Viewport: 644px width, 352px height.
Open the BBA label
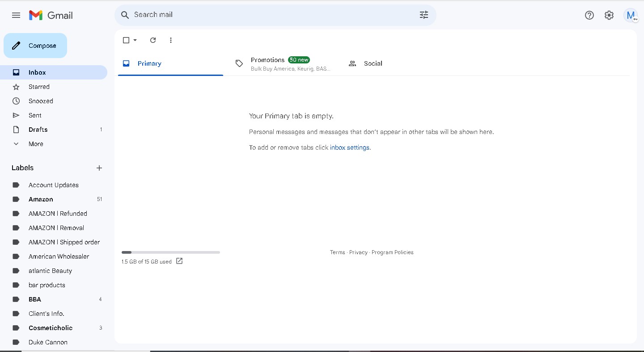point(54,299)
